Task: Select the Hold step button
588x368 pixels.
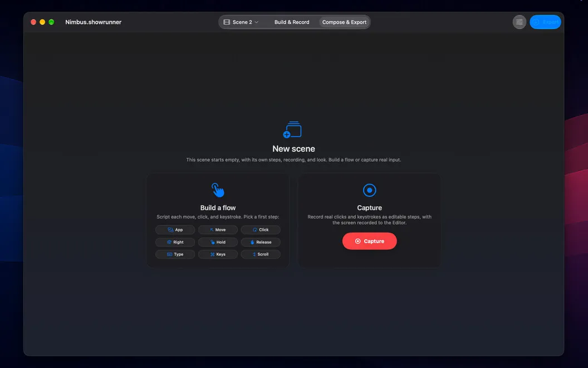Action: click(218, 242)
